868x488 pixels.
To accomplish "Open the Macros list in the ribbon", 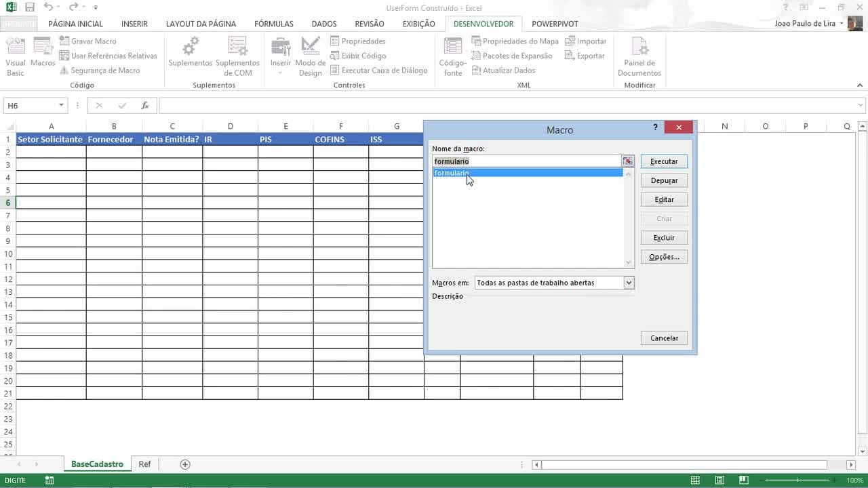I will pyautogui.click(x=43, y=53).
